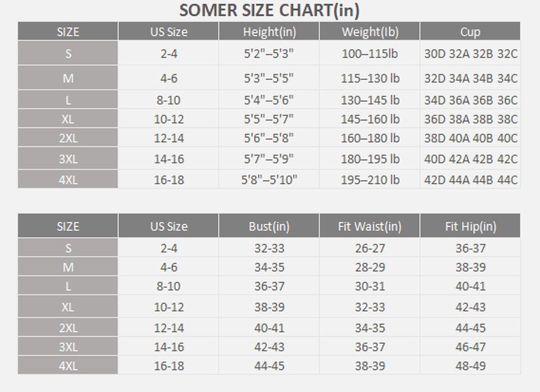Click the Weight(lb) column header
Image resolution: width=540 pixels, height=392 pixels.
(370, 32)
